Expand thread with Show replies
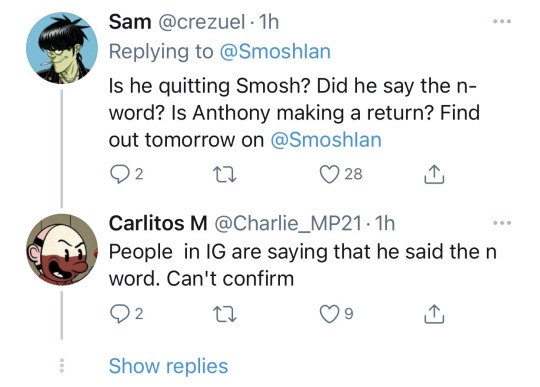 point(168,366)
